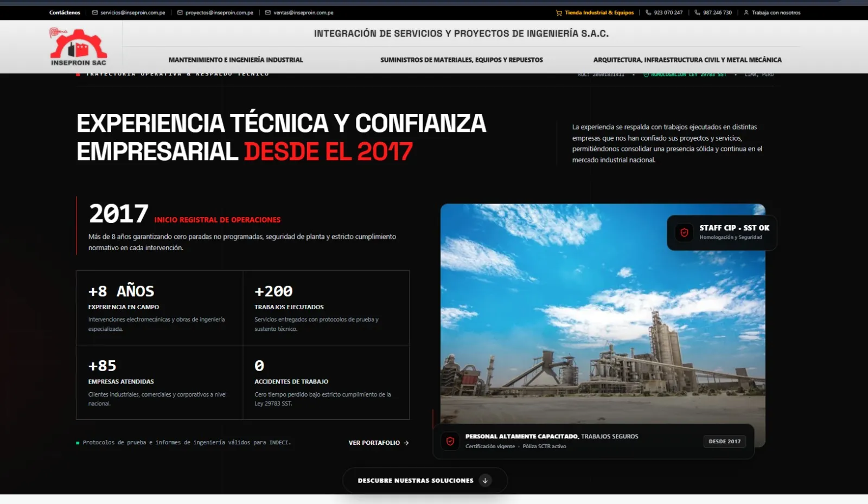
Task: Click servicios@inseproin.com.pe email link
Action: [x=132, y=12]
